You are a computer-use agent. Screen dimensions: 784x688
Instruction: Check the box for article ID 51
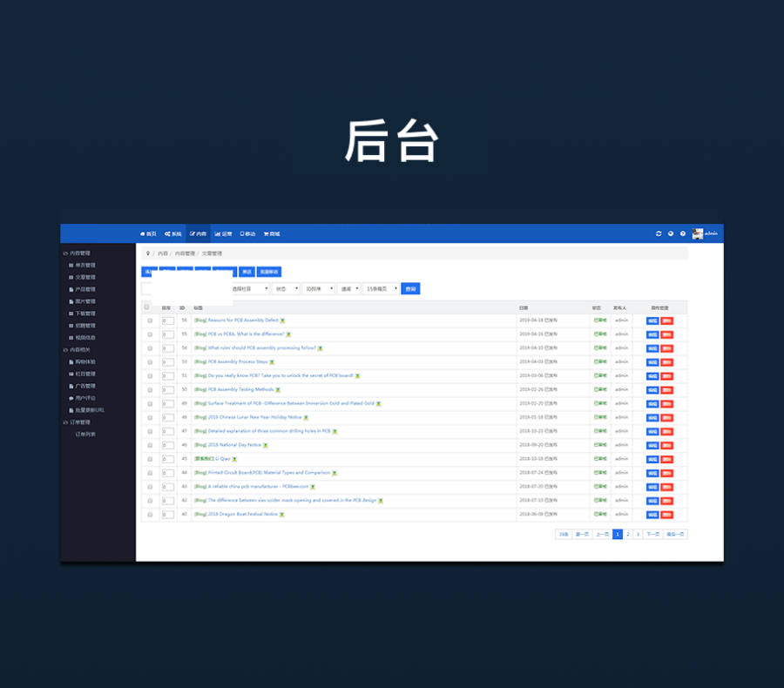[x=150, y=376]
